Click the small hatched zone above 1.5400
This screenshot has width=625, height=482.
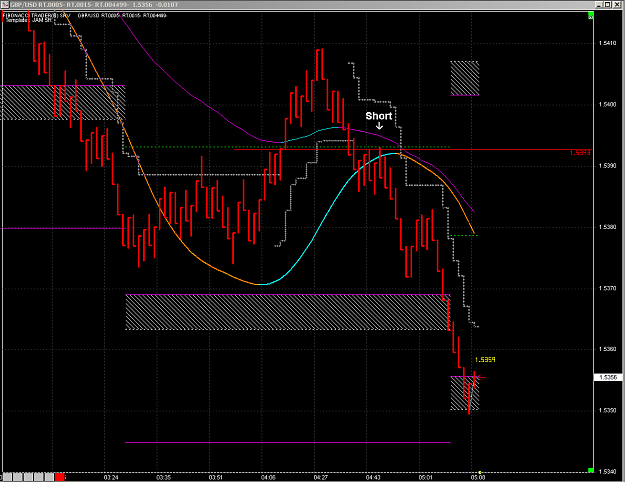[465, 78]
